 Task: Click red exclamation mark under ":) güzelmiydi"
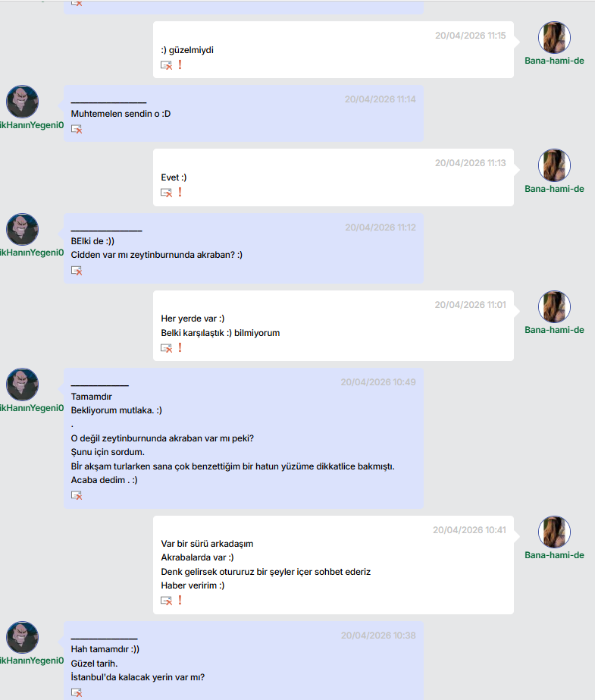point(180,64)
